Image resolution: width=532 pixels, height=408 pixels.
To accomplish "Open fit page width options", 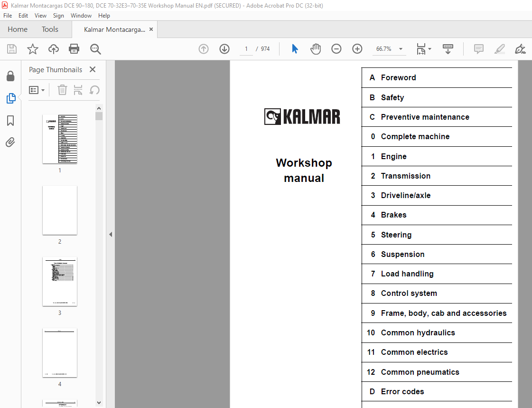I will pos(424,49).
